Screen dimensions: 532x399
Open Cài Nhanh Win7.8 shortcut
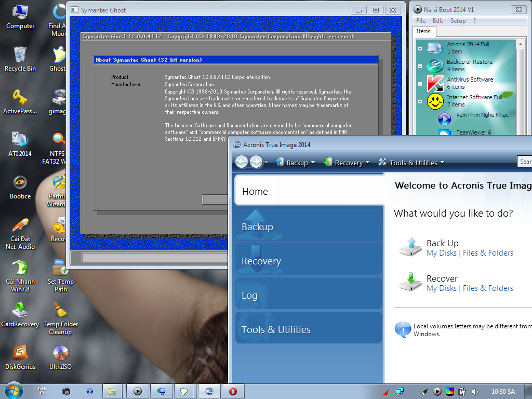click(20, 276)
